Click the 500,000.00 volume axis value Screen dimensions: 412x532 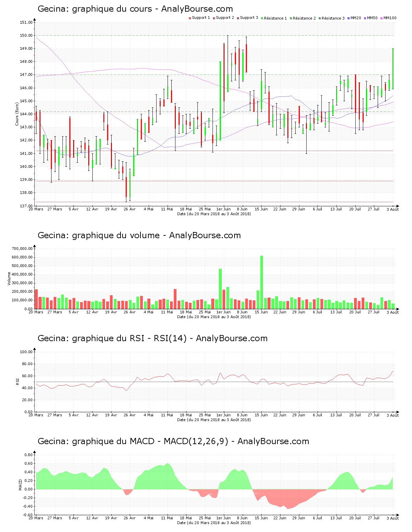click(22, 266)
